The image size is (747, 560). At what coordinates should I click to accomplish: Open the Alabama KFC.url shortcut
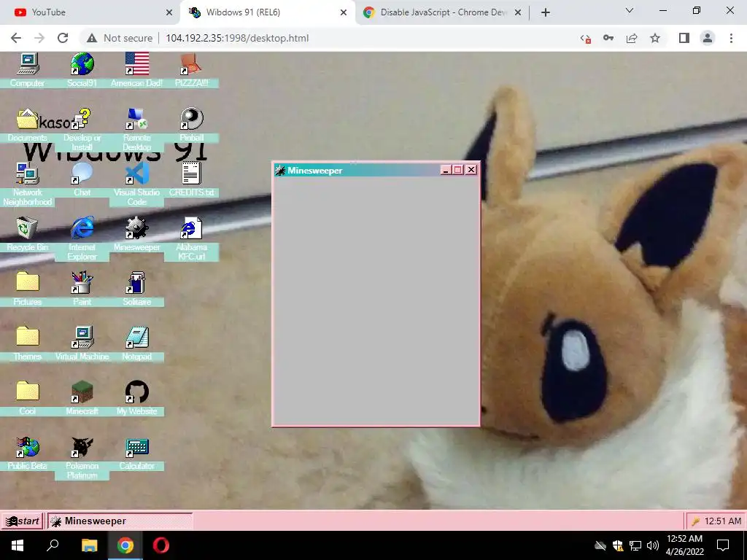191,228
